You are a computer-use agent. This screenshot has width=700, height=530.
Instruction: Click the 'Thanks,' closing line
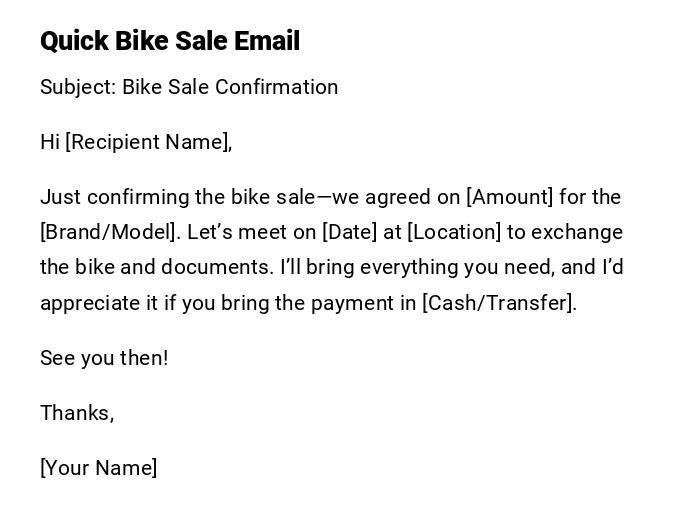(77, 413)
